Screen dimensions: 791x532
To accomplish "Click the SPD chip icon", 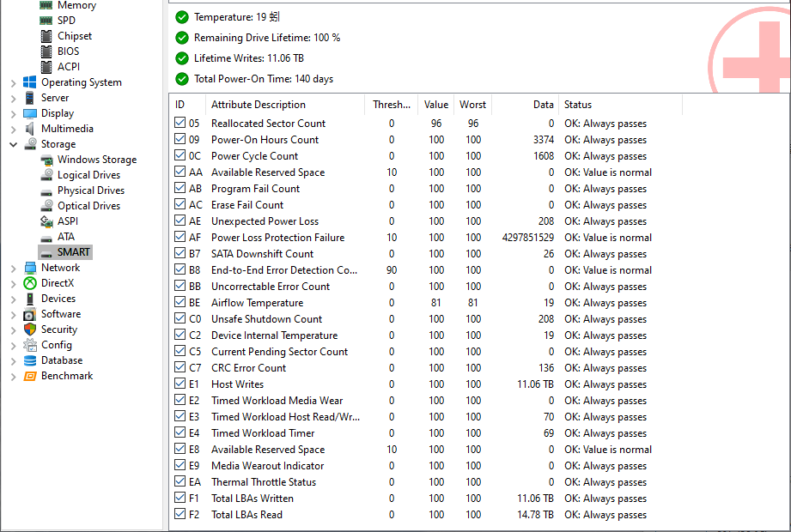I will 46,21.
